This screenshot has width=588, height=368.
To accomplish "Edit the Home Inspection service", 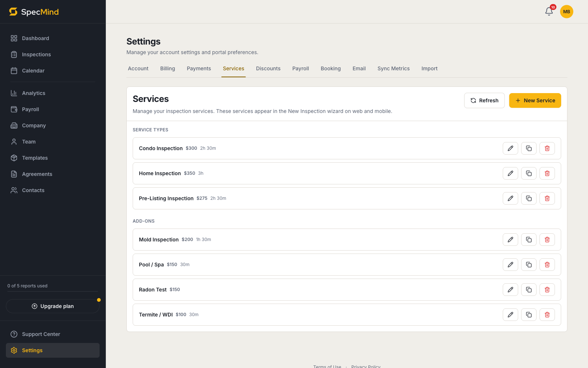I will click(510, 173).
